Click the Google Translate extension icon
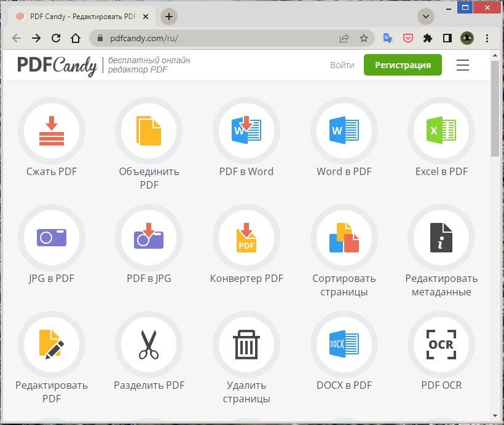Viewport: 504px width, 425px height. (388, 38)
